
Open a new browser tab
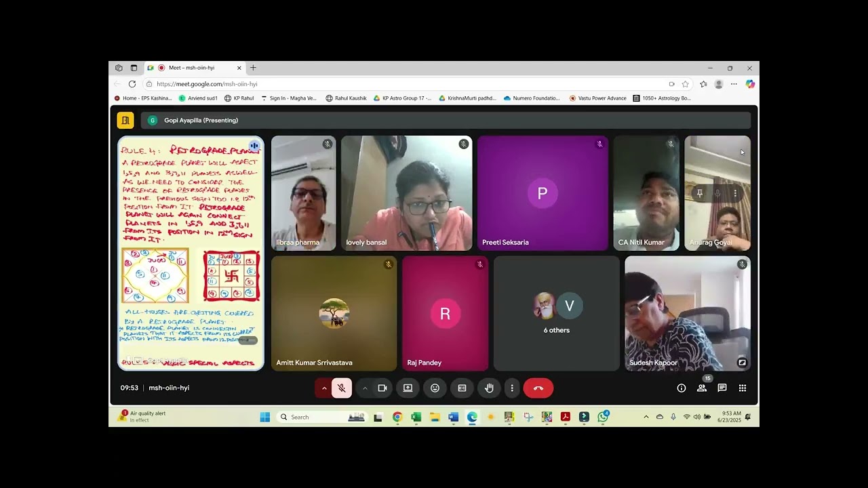[253, 68]
